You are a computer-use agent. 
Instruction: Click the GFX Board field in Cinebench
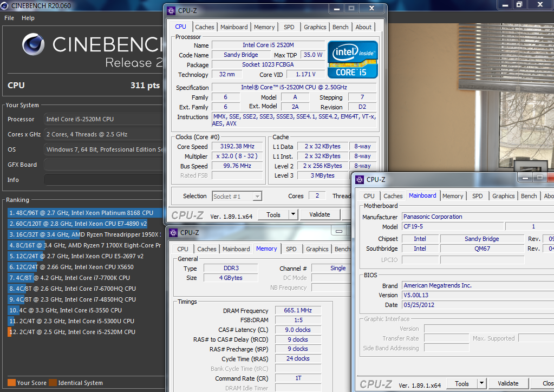pos(103,165)
